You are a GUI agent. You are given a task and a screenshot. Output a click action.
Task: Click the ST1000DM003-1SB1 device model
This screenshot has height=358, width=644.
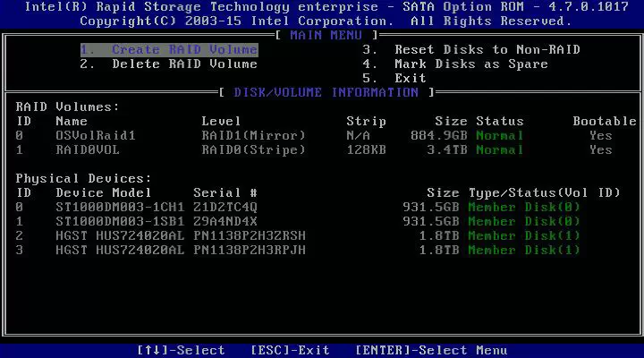coord(119,222)
